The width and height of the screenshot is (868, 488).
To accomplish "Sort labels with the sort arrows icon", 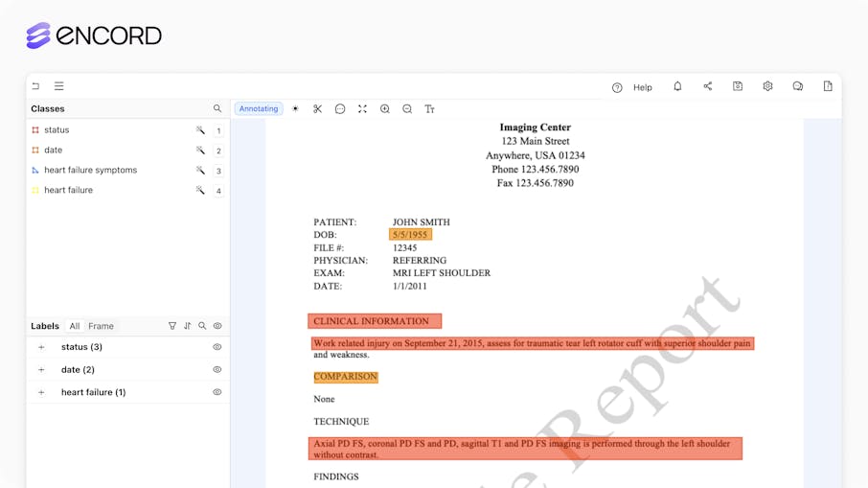I will point(187,326).
